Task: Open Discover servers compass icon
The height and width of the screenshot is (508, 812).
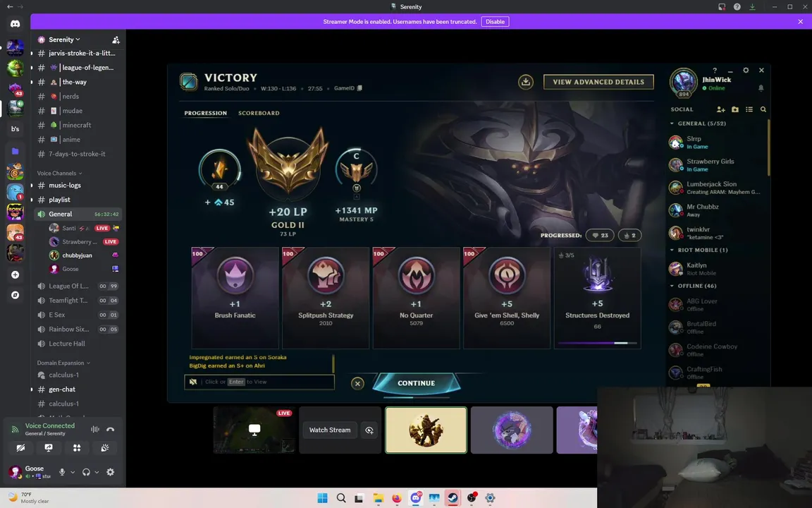Action: click(15, 295)
